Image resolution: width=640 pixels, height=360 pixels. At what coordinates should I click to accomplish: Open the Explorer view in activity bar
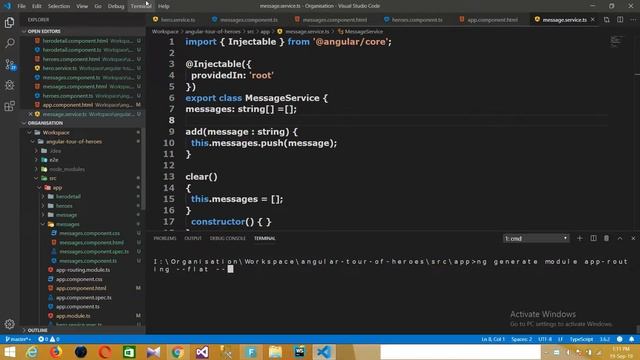[9, 22]
